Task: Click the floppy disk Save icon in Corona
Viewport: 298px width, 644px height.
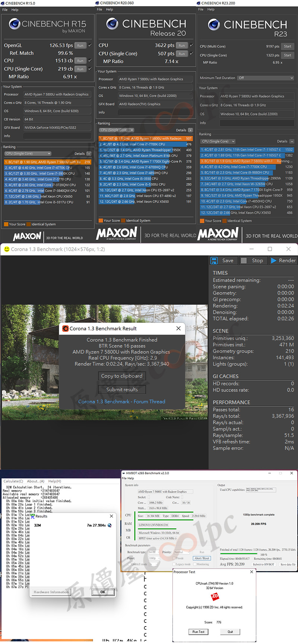Action: point(214,260)
